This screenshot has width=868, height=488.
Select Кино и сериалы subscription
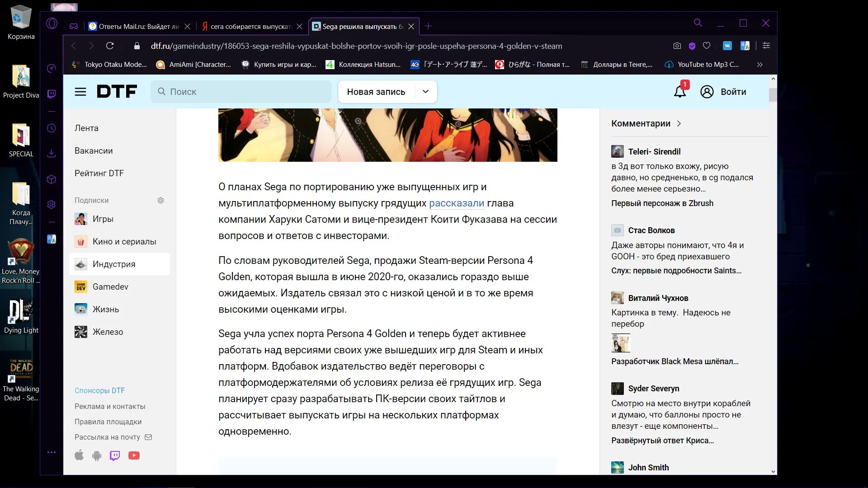tap(119, 242)
